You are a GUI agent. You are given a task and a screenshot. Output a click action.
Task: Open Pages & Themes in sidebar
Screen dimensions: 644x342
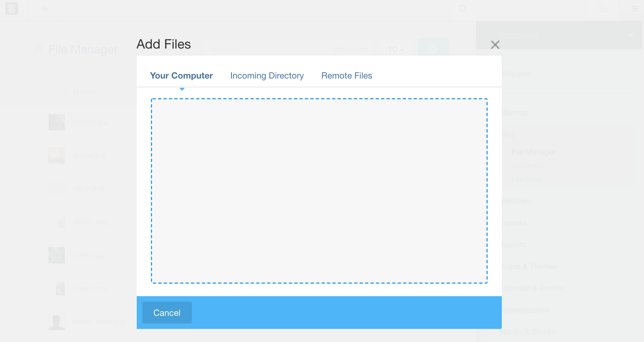pyautogui.click(x=529, y=266)
